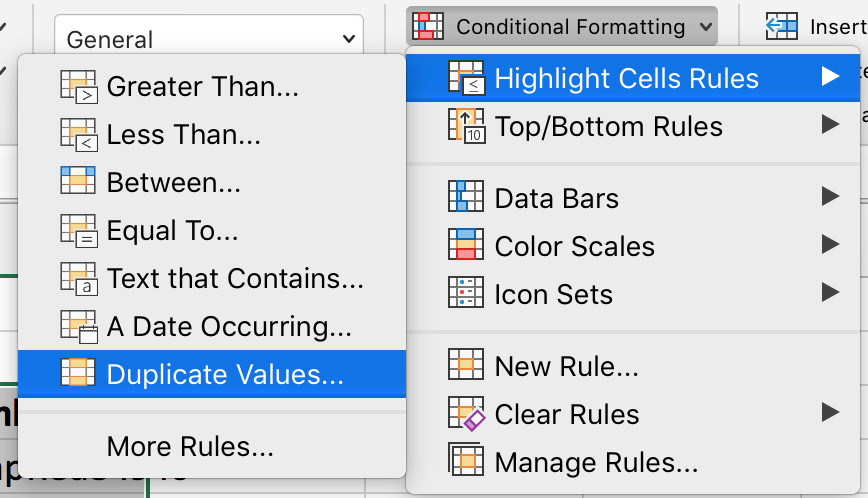Image resolution: width=868 pixels, height=498 pixels.
Task: Click the Between rule icon
Action: (78, 183)
